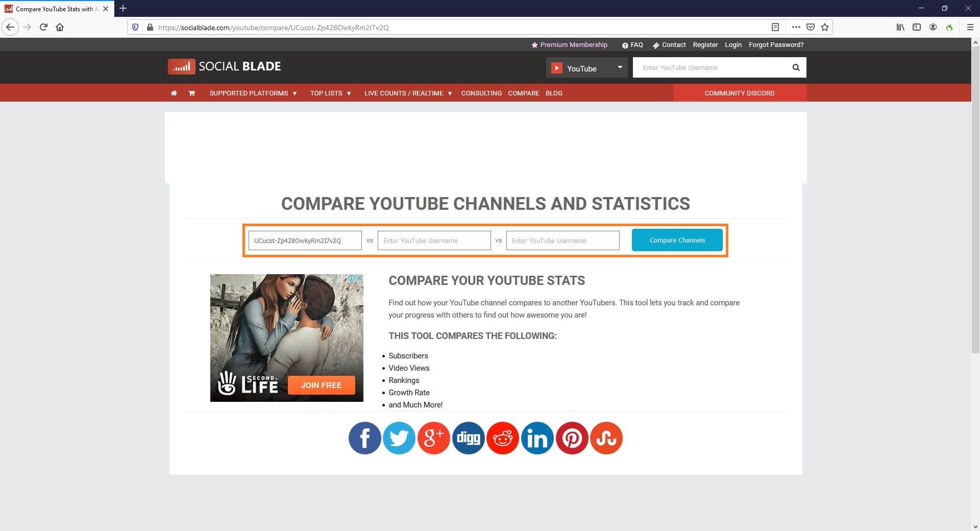Select Compare in the navbar
The height and width of the screenshot is (531, 980).
[x=524, y=93]
